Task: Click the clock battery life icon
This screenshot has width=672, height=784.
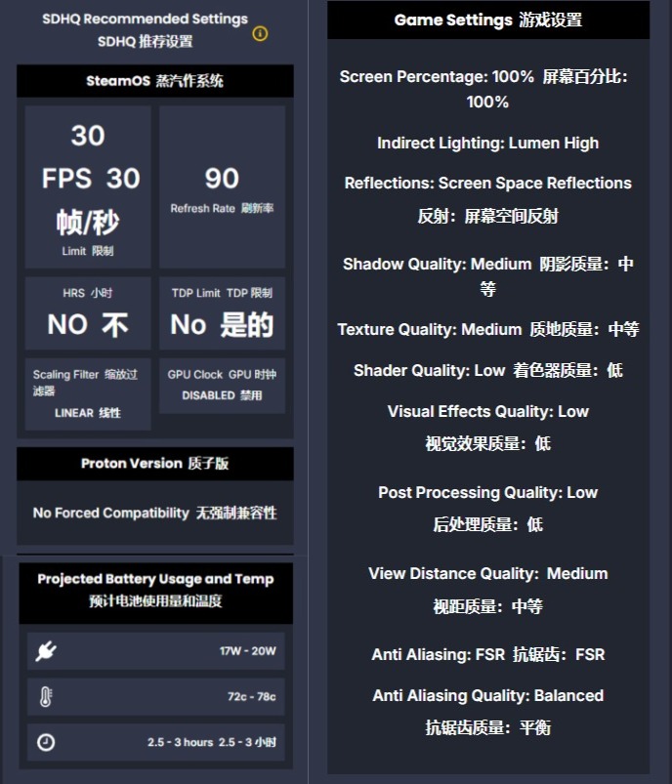Action: (46, 742)
